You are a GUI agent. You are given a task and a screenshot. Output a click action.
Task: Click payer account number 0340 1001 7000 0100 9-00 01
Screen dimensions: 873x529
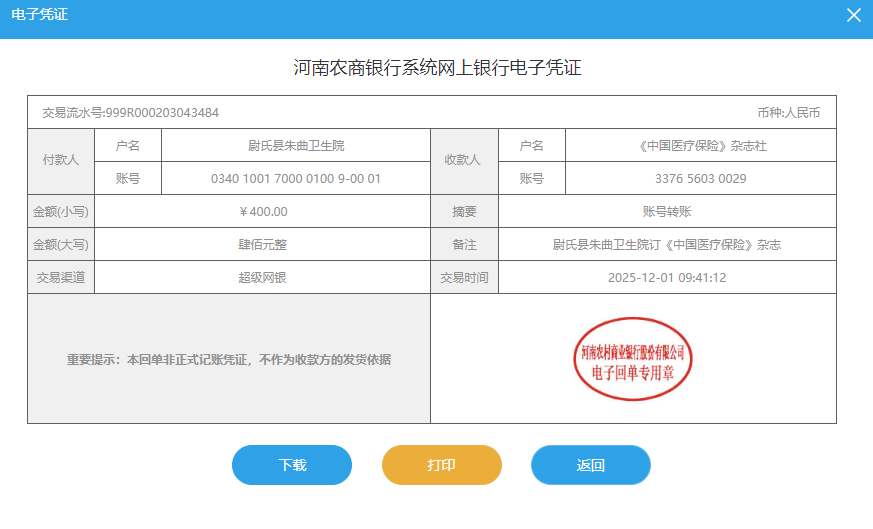pyautogui.click(x=295, y=179)
